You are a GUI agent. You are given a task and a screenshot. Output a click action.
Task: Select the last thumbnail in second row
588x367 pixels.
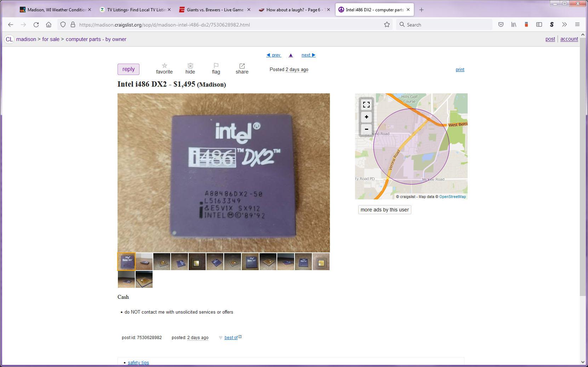coord(144,279)
